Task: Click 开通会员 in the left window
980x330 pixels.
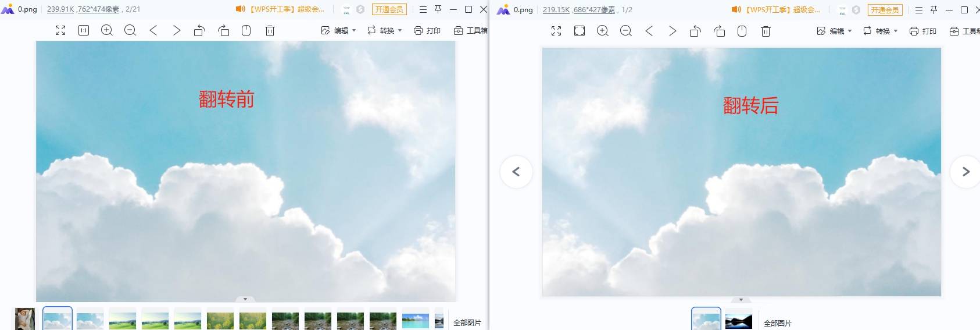Action: pyautogui.click(x=389, y=9)
